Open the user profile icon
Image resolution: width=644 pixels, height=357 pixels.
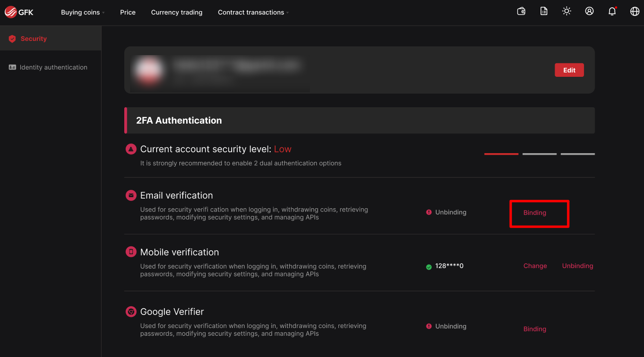(x=589, y=11)
